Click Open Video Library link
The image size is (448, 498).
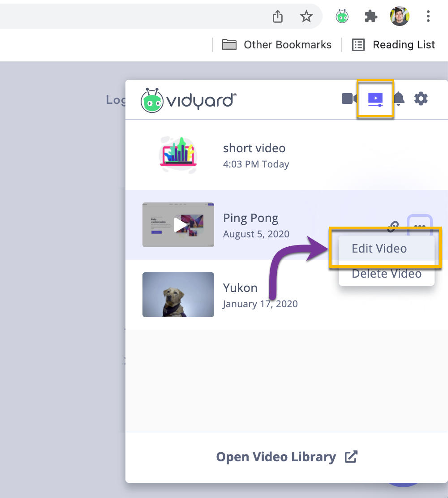pos(287,457)
